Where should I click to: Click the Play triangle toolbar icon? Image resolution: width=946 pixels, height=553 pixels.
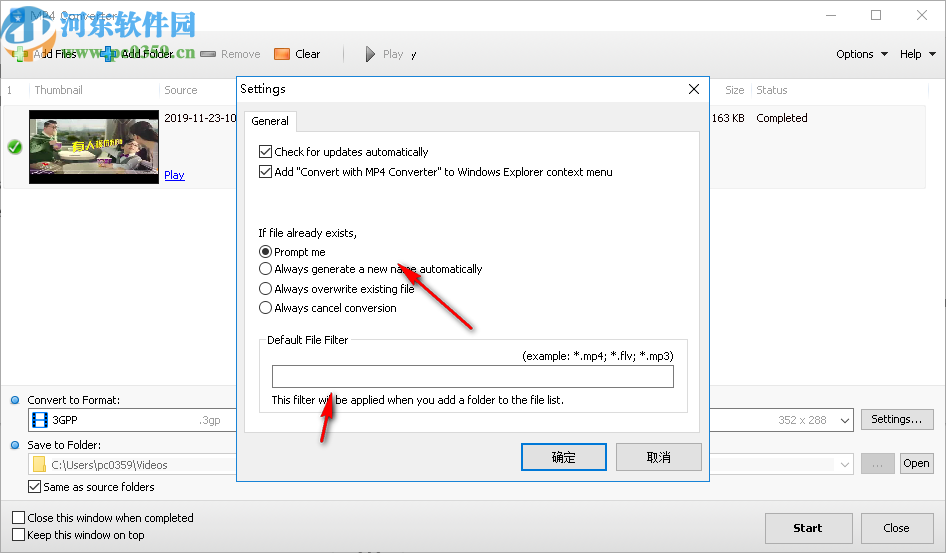click(370, 54)
